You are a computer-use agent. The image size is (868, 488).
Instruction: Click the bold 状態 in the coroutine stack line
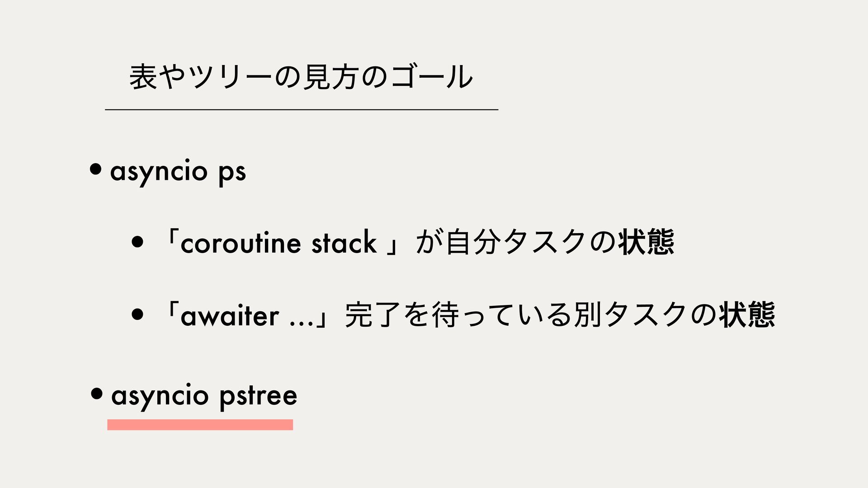coord(647,242)
